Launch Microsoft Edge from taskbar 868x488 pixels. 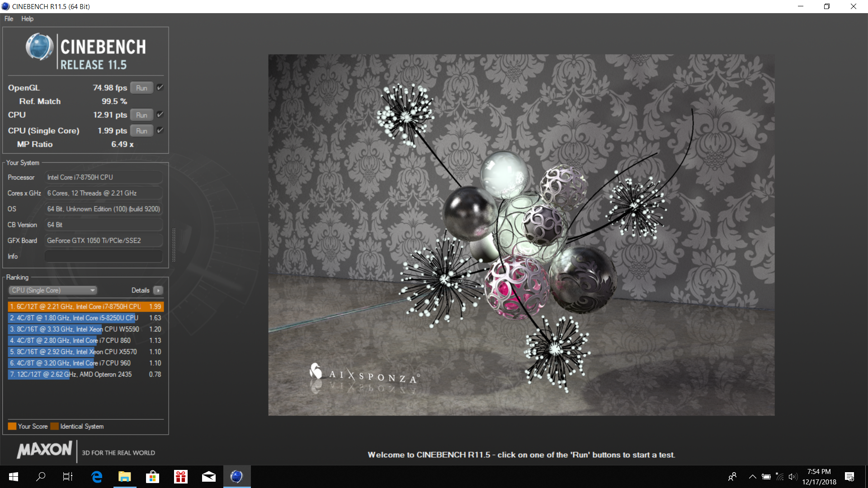click(x=97, y=477)
